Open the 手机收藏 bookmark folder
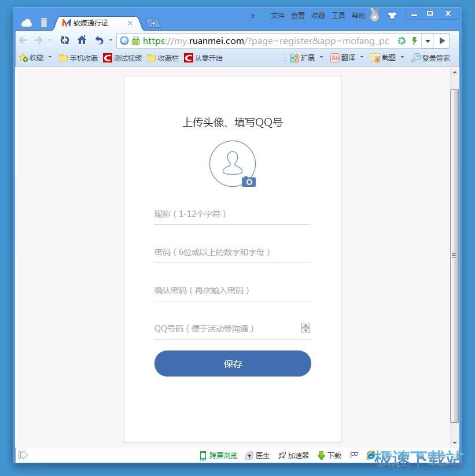Image resolution: width=475 pixels, height=476 pixels. (79, 58)
